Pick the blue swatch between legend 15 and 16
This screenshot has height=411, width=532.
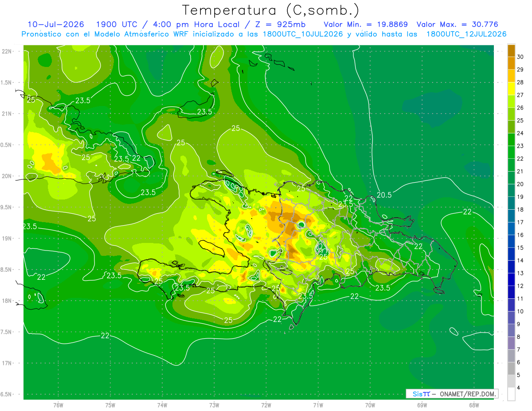point(511,241)
